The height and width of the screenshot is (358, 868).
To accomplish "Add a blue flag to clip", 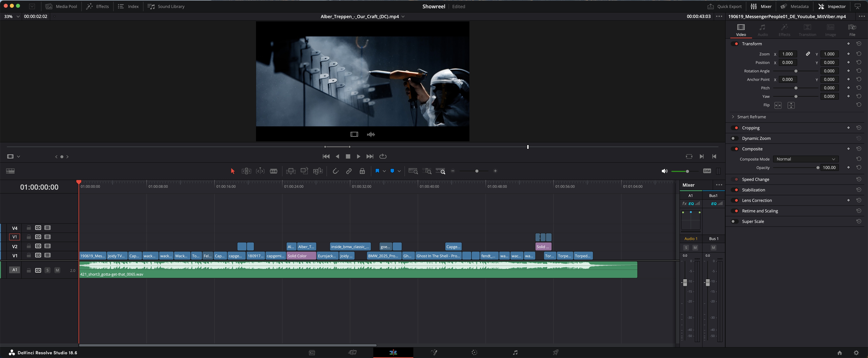I will (377, 171).
